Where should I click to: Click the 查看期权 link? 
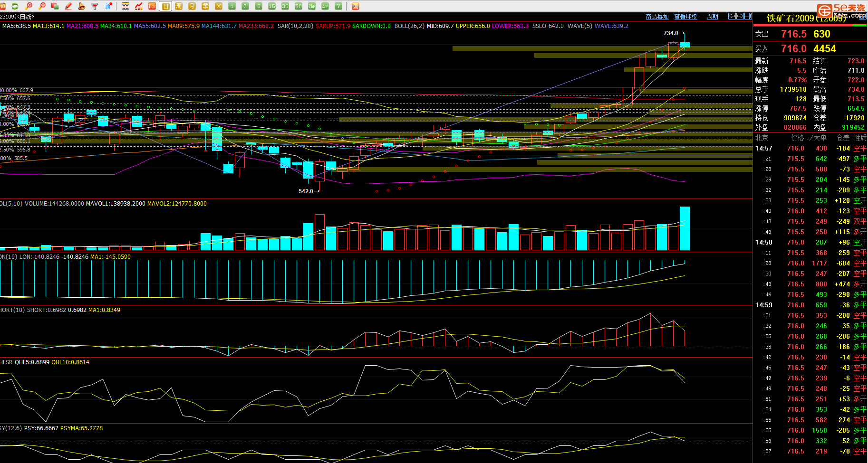pyautogui.click(x=685, y=17)
